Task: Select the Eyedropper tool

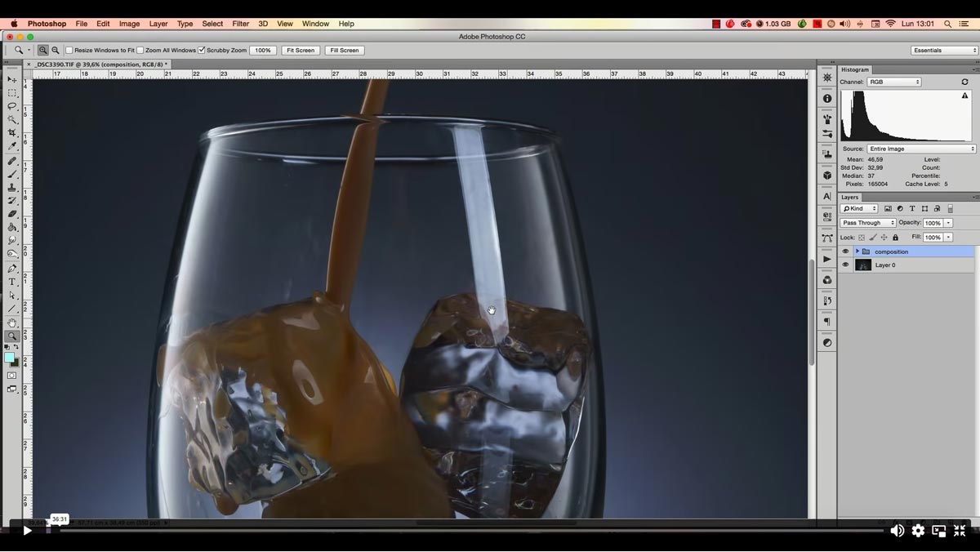Action: click(x=12, y=146)
